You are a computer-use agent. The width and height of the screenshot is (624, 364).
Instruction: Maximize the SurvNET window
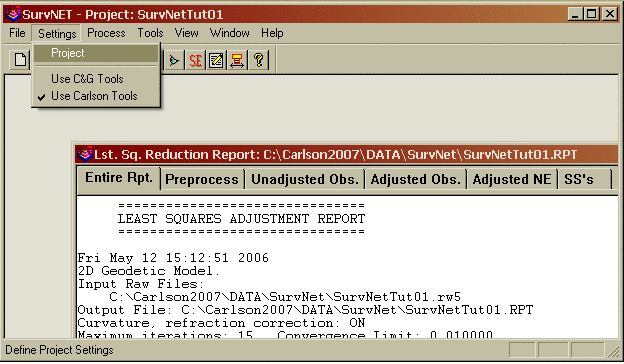[591, 14]
